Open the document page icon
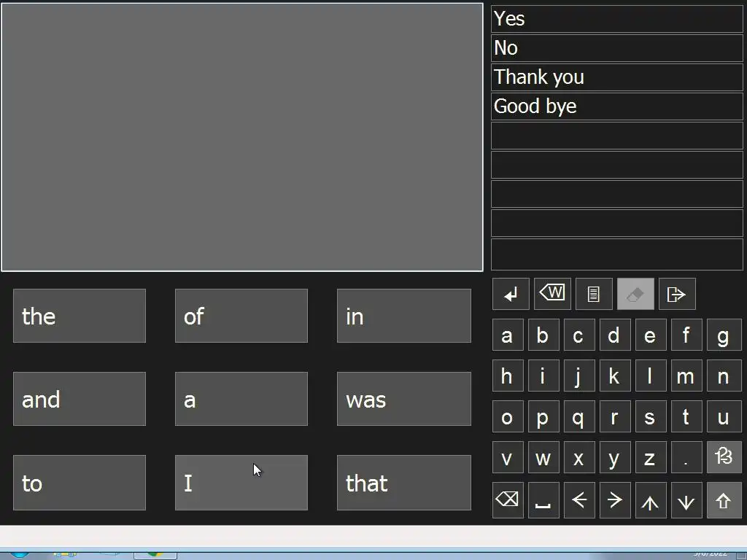This screenshot has height=560, width=747. [594, 294]
